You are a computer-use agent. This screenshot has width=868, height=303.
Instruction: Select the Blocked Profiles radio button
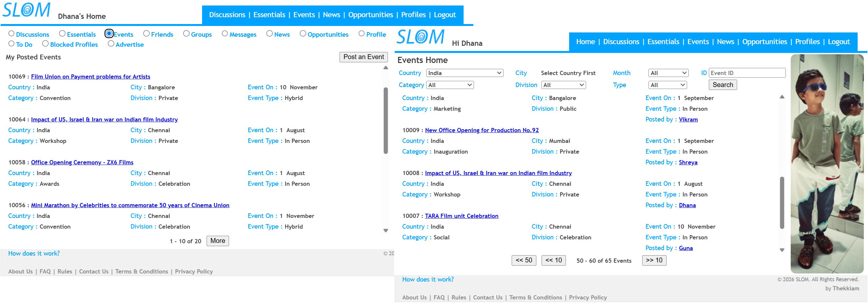coord(45,44)
